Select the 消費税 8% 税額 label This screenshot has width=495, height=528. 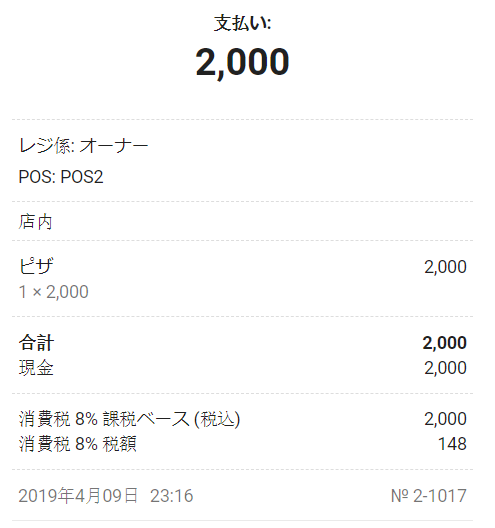click(78, 444)
